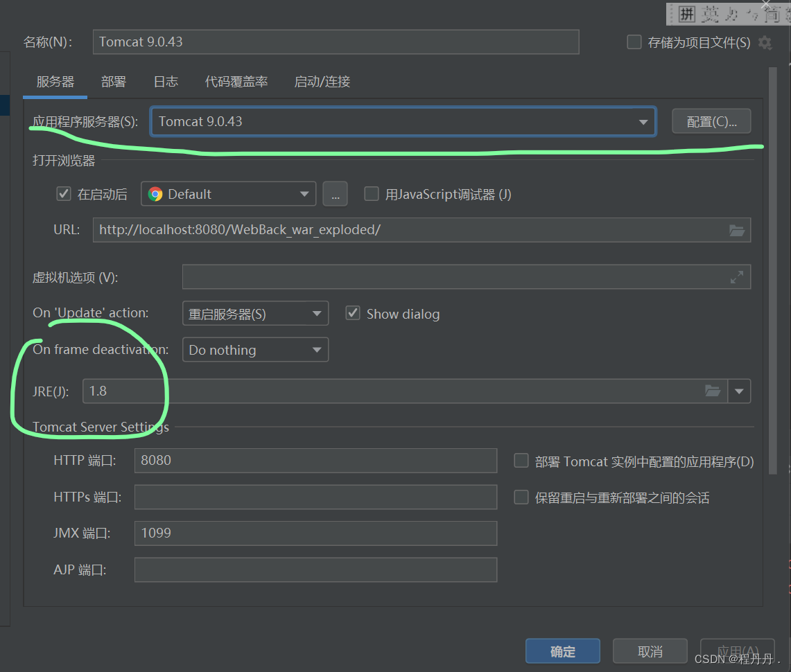Open the IME toolbar 拼 icon
Viewport: 791px width, 672px height.
(686, 14)
